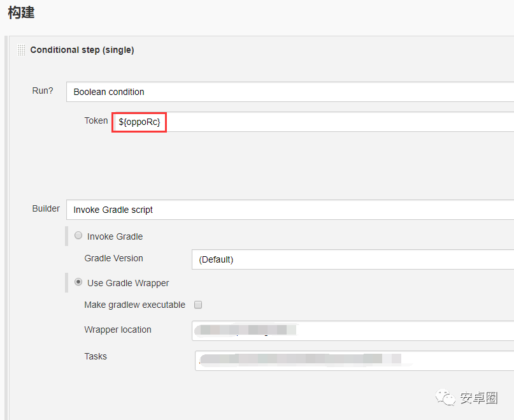Expand the Gradle Version (Default) dropdown
514x420 pixels.
(x=352, y=259)
